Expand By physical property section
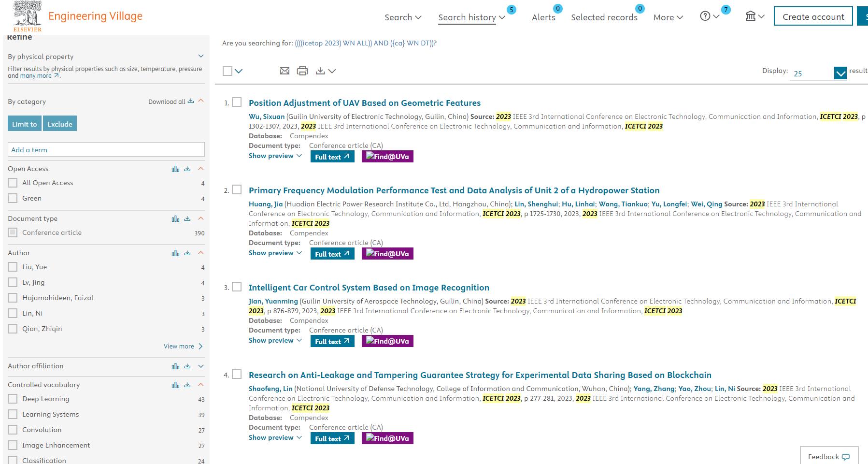Image resolution: width=868 pixels, height=464 pixels. click(201, 57)
